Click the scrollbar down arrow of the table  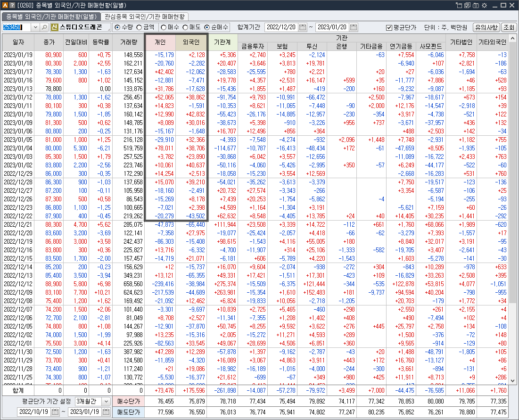513,381
